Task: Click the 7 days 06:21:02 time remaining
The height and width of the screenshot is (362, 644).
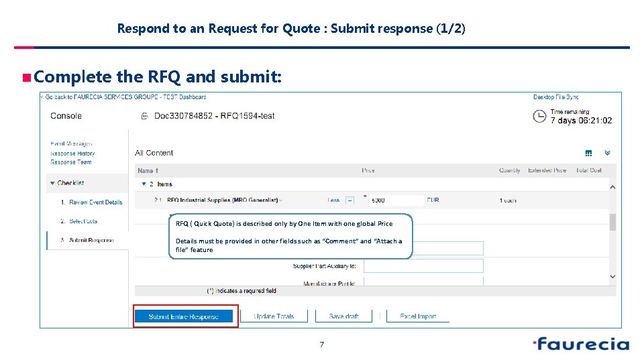Action: (581, 121)
